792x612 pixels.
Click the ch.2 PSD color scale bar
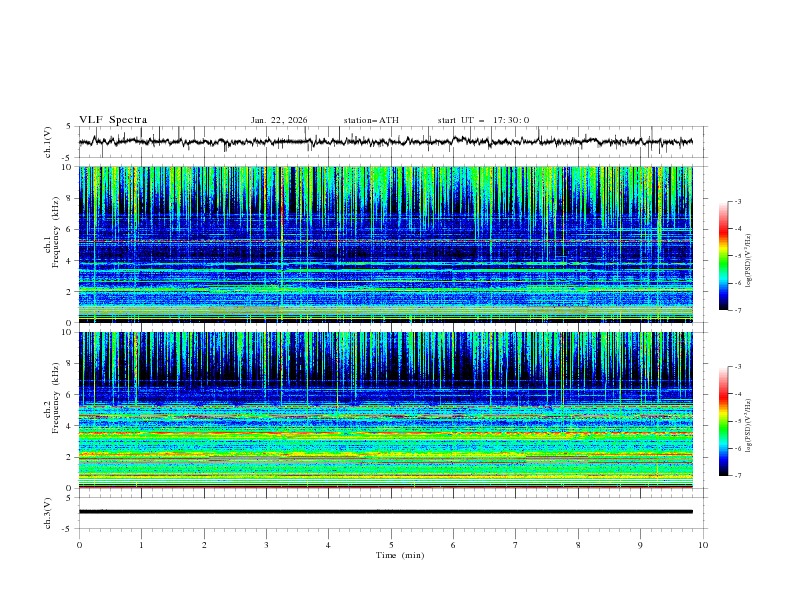point(723,421)
